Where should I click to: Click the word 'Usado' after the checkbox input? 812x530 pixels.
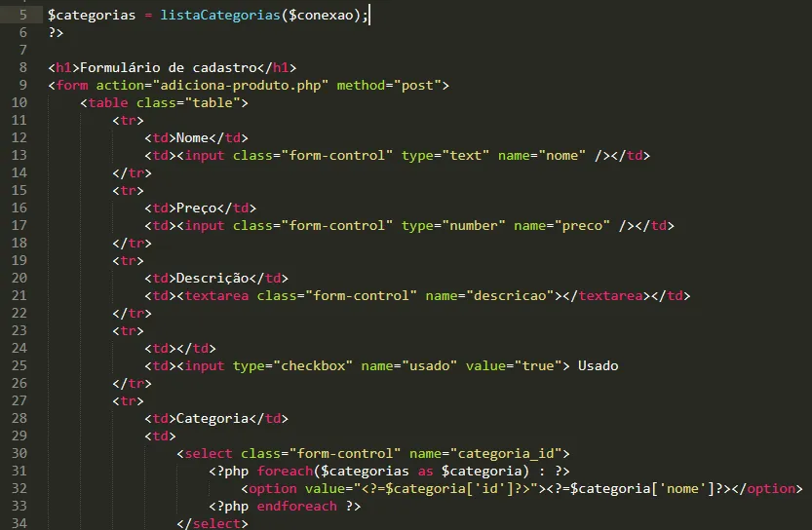point(599,366)
